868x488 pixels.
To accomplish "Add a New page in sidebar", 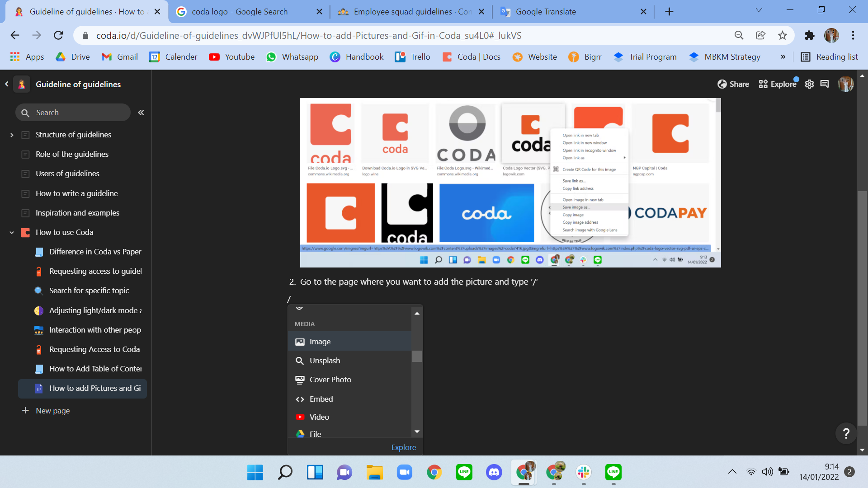I will [46, 411].
